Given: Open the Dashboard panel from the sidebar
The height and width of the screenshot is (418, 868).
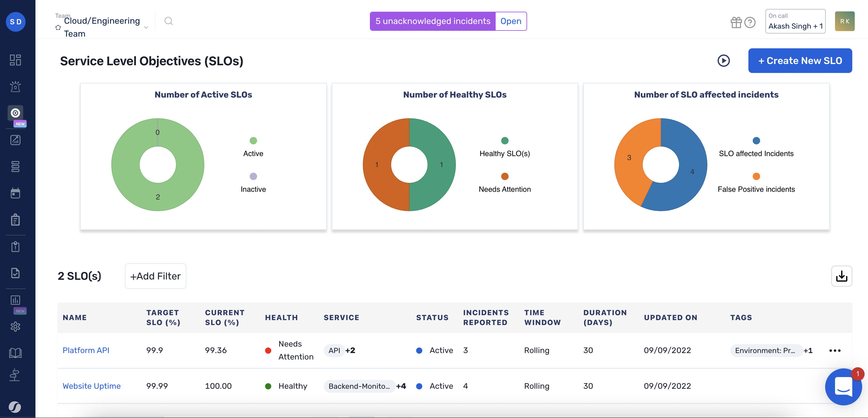Looking at the screenshot, I should (15, 60).
